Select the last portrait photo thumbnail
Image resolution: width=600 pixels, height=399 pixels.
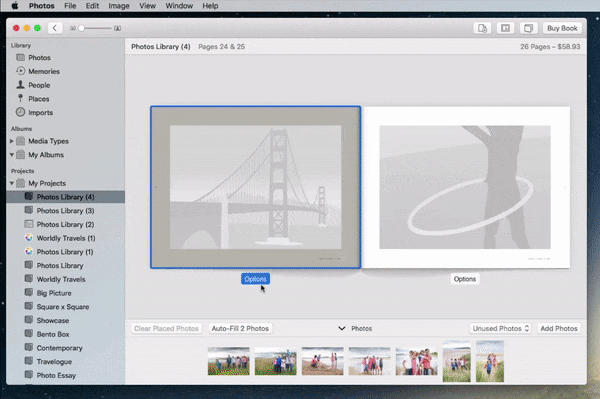[490, 361]
